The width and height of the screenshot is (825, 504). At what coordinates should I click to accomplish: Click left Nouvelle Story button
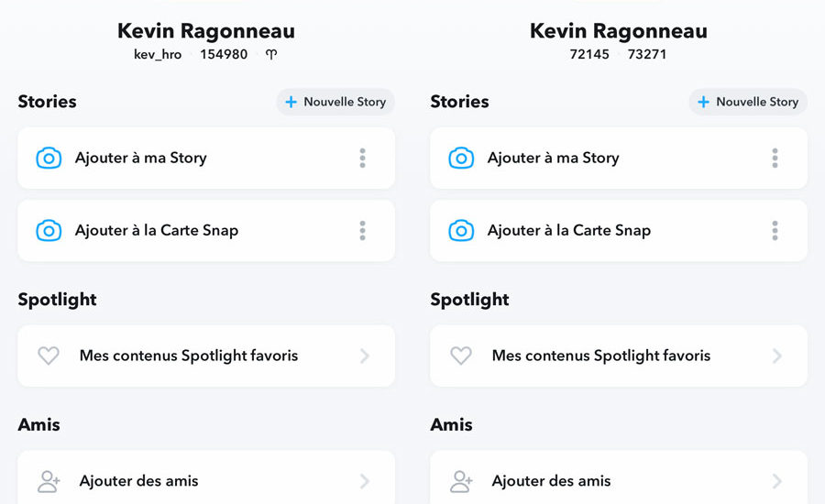click(335, 102)
